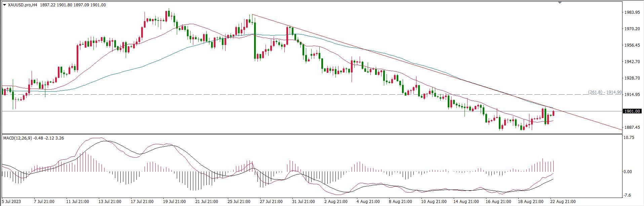Viewport: 644px width, 206px height.
Task: Click the 10.75 MACD scale value
Action: (629, 138)
